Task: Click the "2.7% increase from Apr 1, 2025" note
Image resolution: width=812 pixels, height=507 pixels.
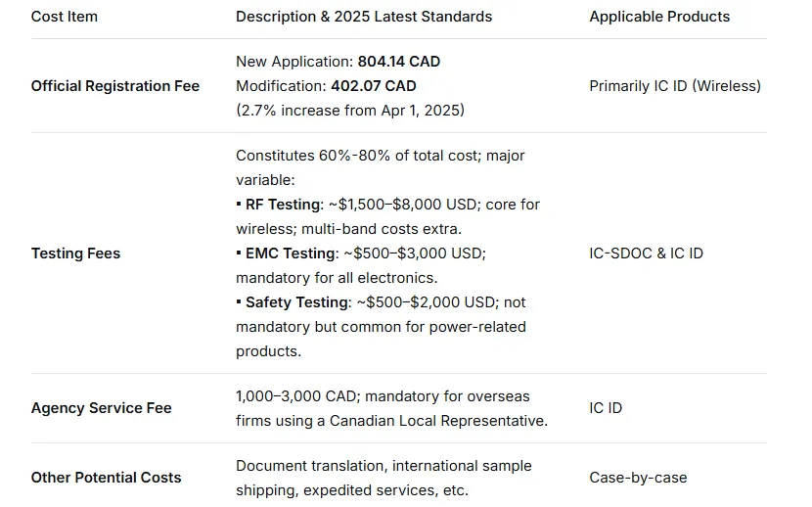Action: [x=350, y=111]
